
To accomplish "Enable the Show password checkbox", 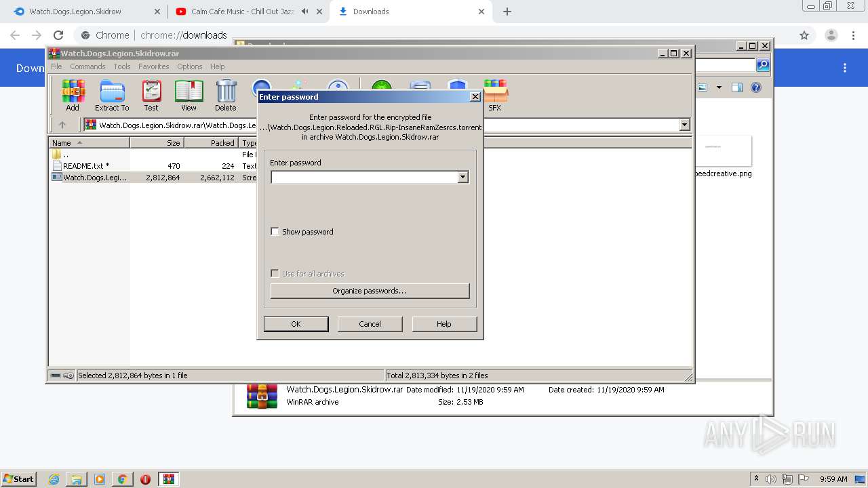I will [275, 231].
